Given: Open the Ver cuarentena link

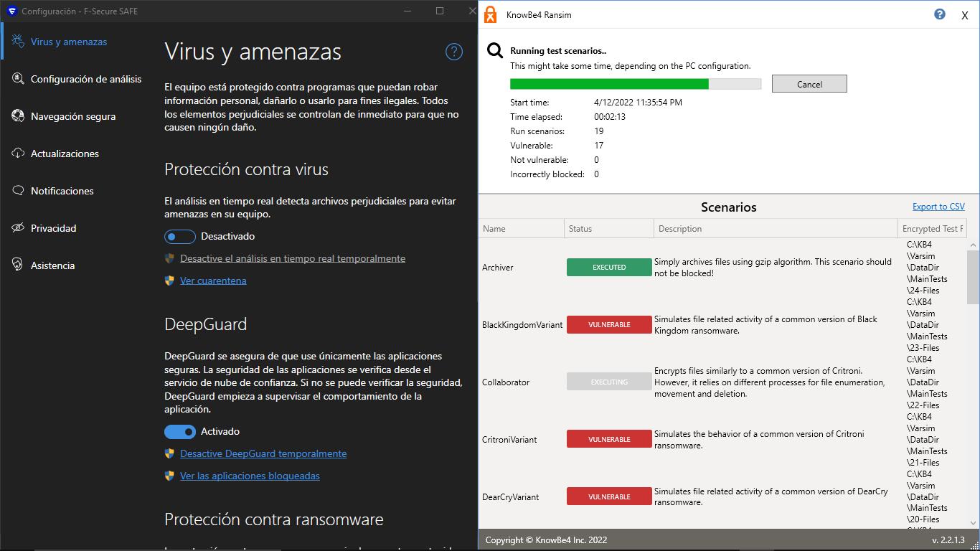Looking at the screenshot, I should (213, 281).
